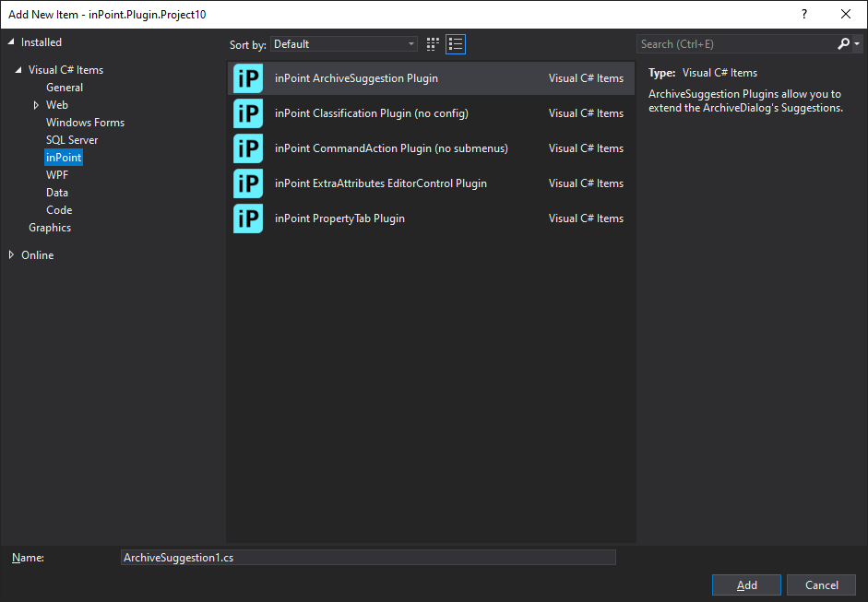The width and height of the screenshot is (868, 602).
Task: Select inPoint PropertyTab Plugin text
Action: pyautogui.click(x=339, y=218)
